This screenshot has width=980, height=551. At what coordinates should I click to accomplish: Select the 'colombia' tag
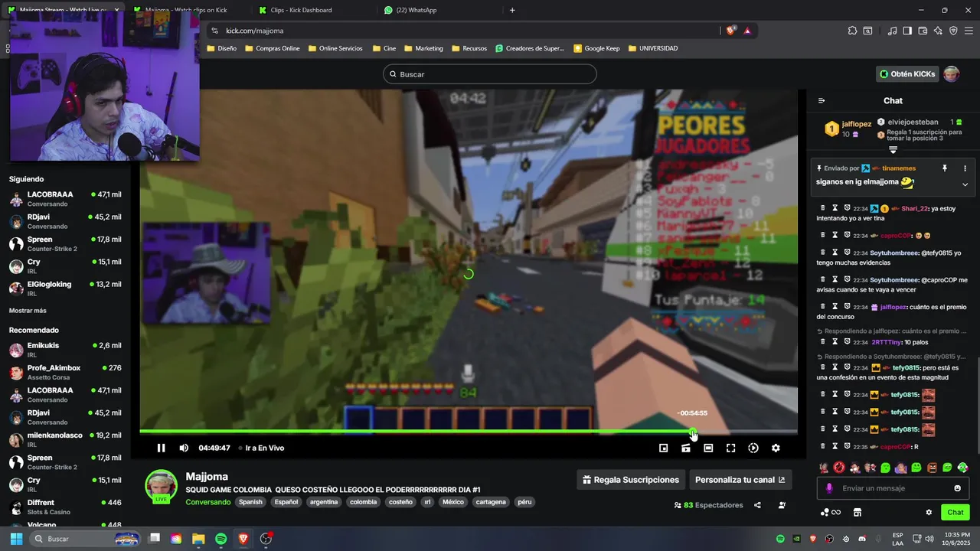pyautogui.click(x=363, y=502)
